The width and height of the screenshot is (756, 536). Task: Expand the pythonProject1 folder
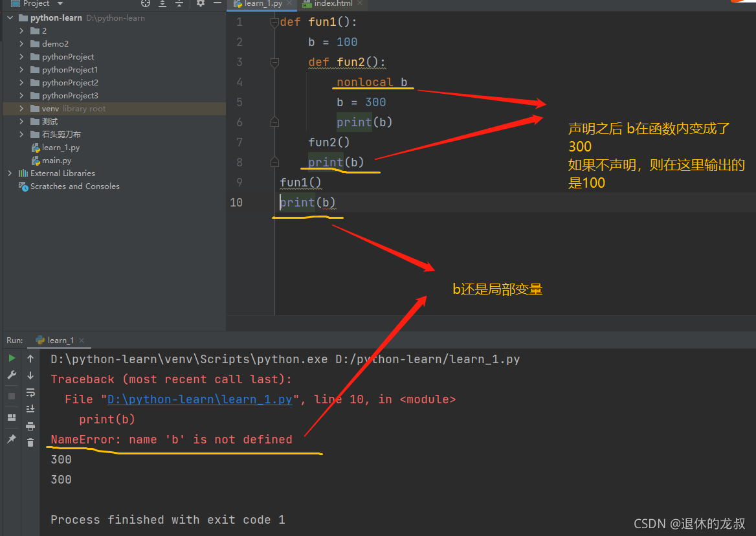click(x=21, y=70)
